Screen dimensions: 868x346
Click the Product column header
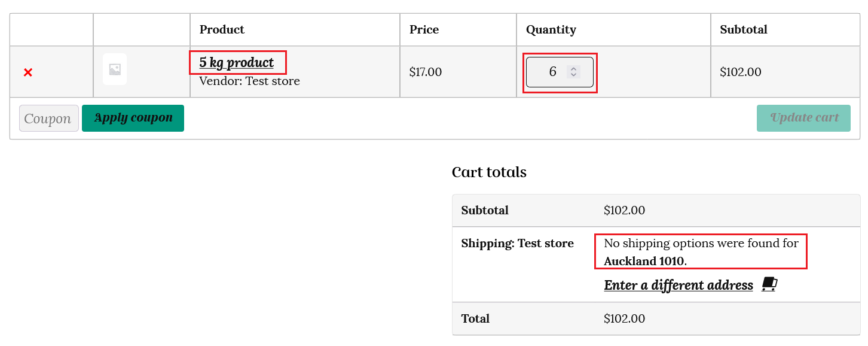pos(222,30)
